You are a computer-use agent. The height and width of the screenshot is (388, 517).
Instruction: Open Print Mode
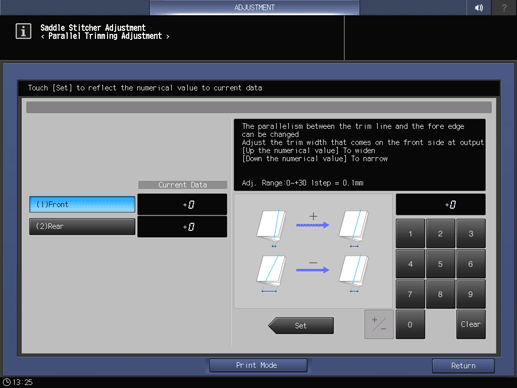click(x=257, y=365)
